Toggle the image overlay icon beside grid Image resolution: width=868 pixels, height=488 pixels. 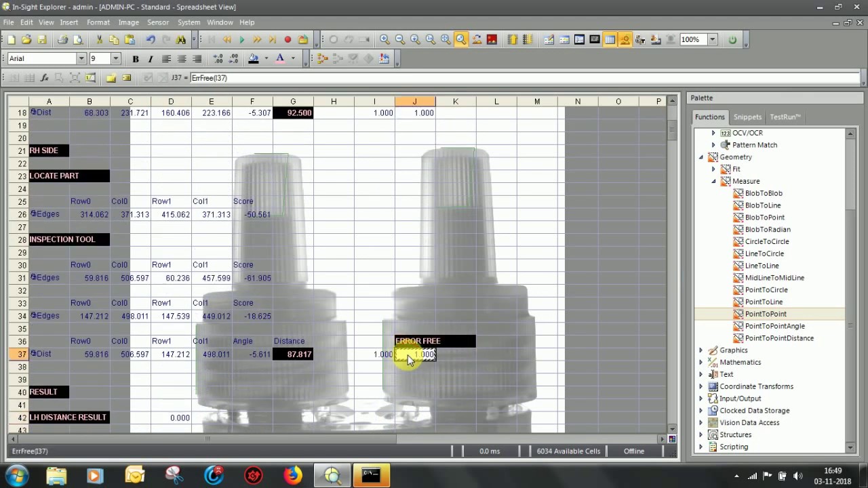625,40
